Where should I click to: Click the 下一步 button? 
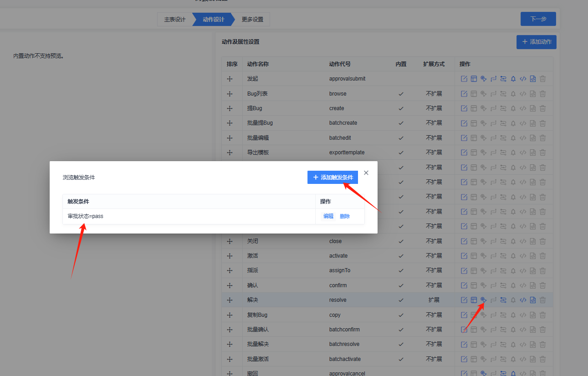(x=538, y=19)
